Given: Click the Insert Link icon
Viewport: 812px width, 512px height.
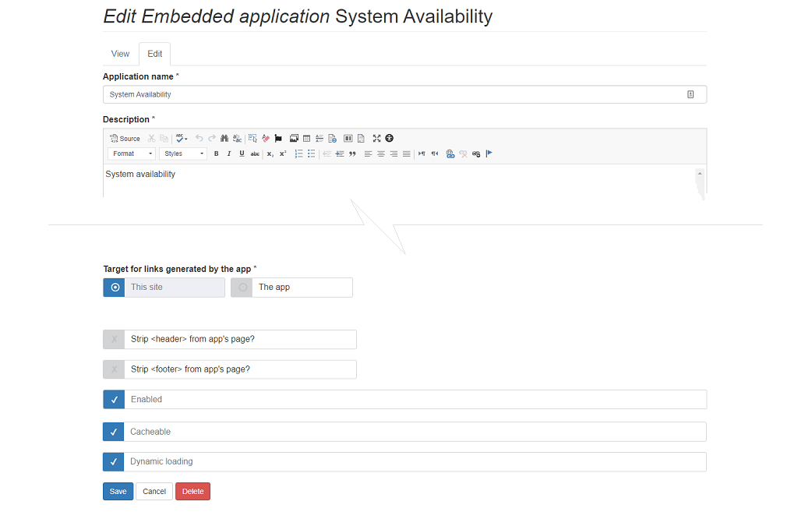Looking at the screenshot, I should pos(450,154).
